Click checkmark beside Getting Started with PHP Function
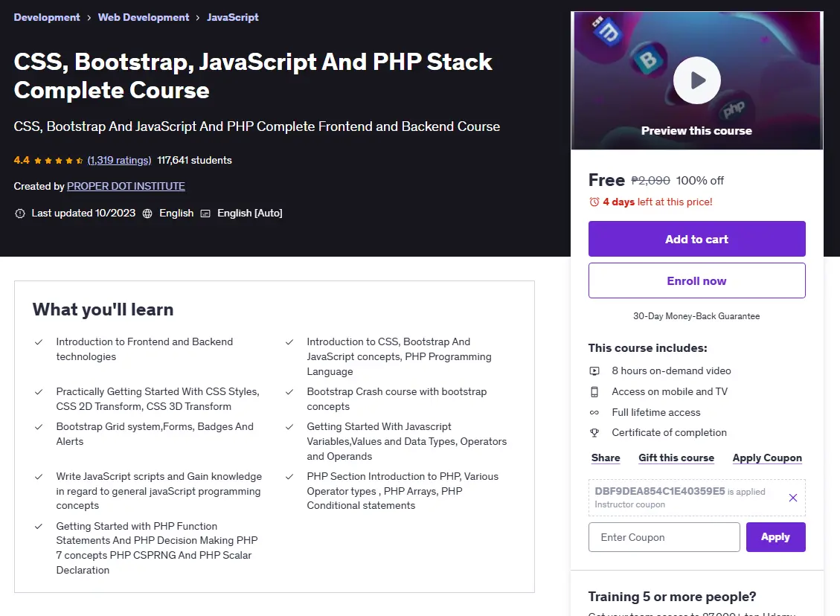The width and height of the screenshot is (840, 616). click(x=39, y=527)
